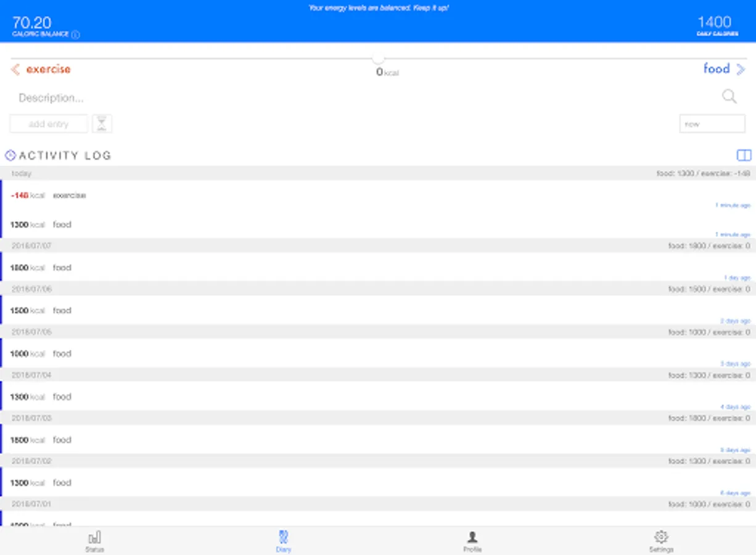756x555 pixels.
Task: Tap the left exercise arrow icon
Action: coord(15,69)
